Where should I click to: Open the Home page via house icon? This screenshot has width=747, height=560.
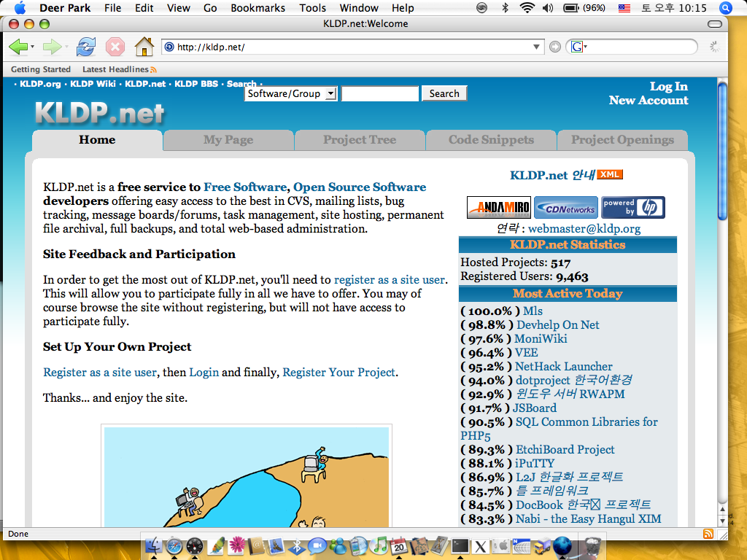tap(144, 47)
